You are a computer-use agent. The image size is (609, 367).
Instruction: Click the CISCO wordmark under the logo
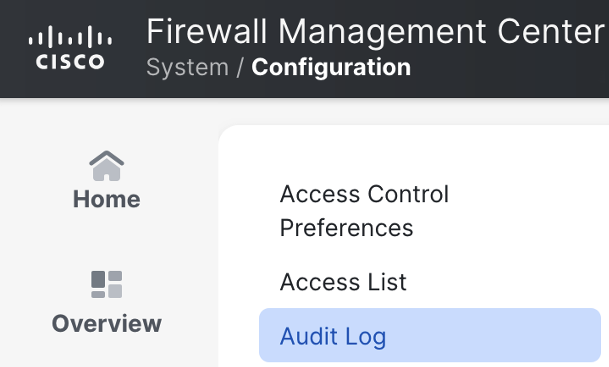70,62
